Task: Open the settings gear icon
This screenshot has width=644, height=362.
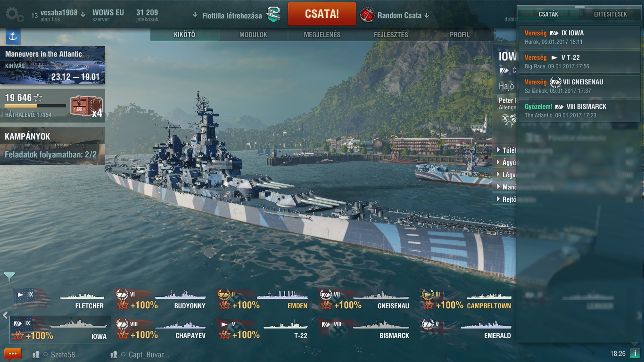Action: (x=14, y=15)
